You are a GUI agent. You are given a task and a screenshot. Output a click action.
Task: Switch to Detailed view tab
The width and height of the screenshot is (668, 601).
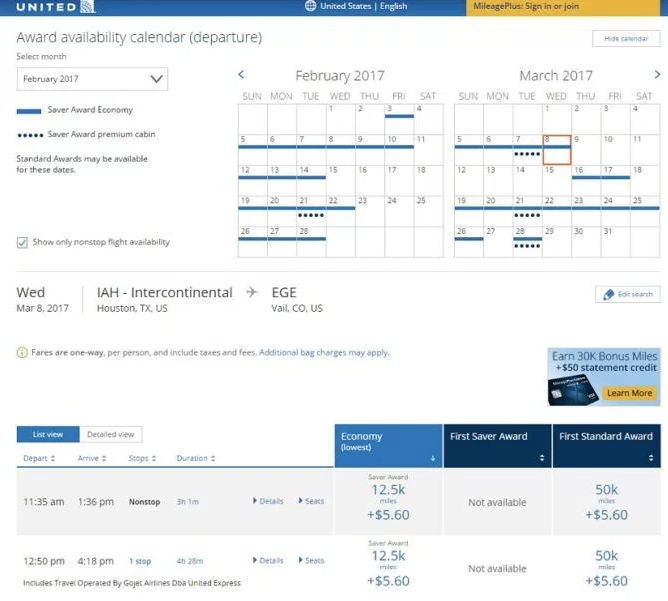click(110, 434)
